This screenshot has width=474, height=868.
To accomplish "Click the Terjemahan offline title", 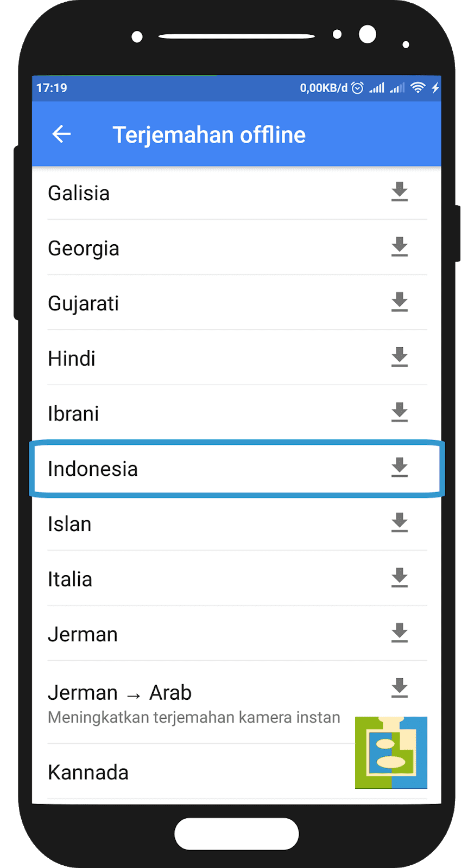I will point(209,135).
